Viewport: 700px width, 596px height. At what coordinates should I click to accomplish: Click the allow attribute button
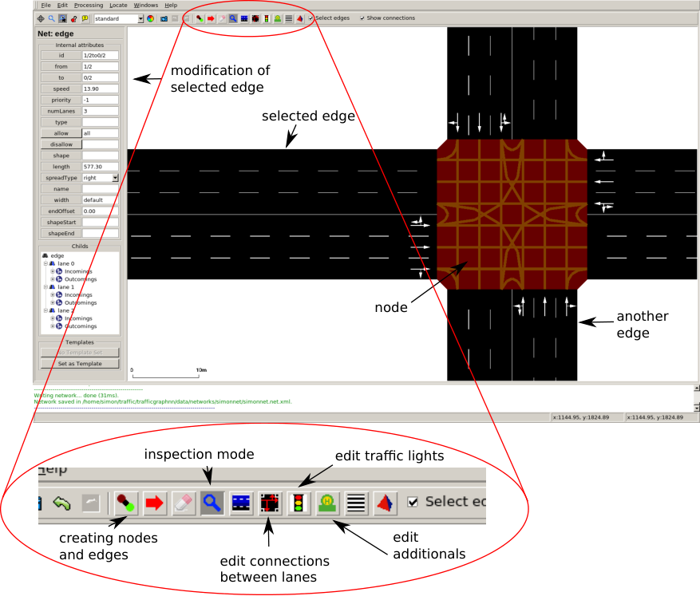point(61,133)
